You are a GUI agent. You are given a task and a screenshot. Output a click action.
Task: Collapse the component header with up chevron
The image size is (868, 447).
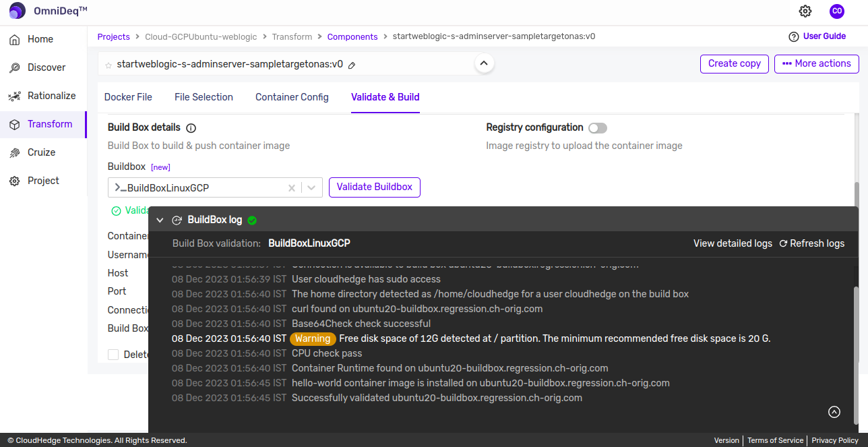point(484,64)
